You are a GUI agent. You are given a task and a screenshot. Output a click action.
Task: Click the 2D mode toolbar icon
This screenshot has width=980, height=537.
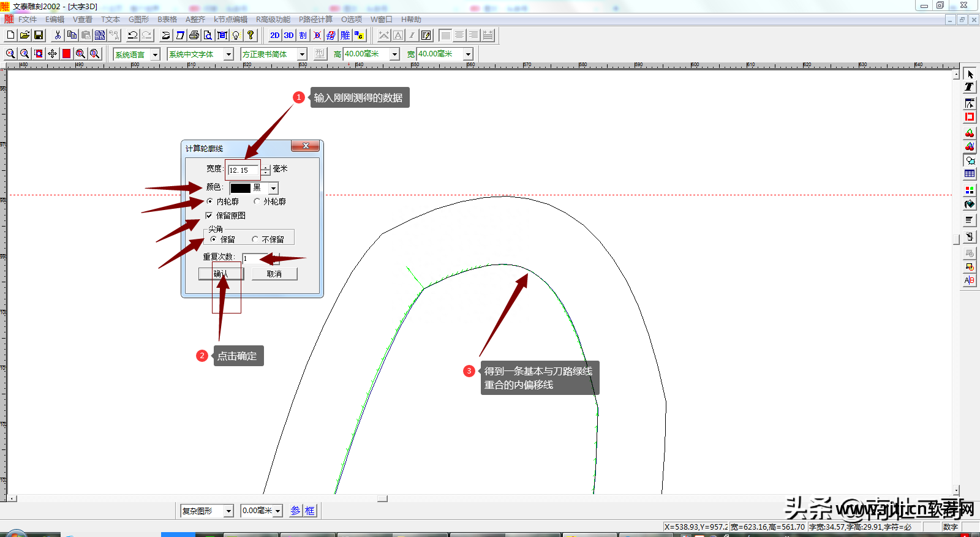275,36
